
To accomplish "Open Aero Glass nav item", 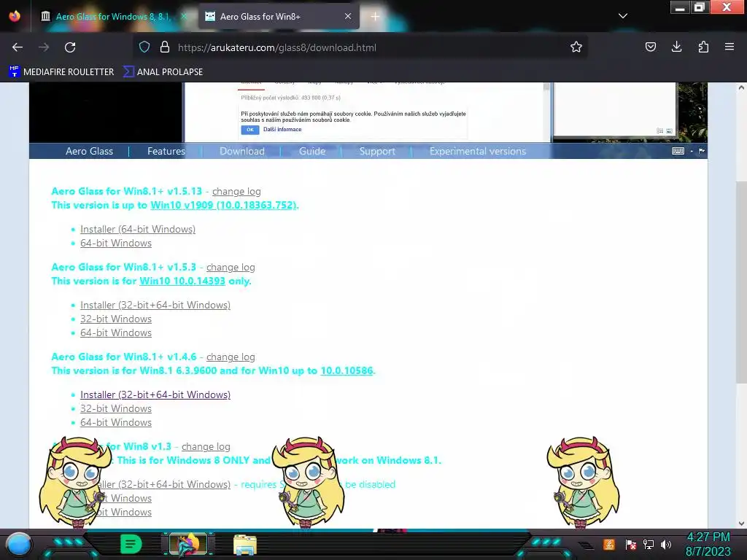I will tap(89, 151).
